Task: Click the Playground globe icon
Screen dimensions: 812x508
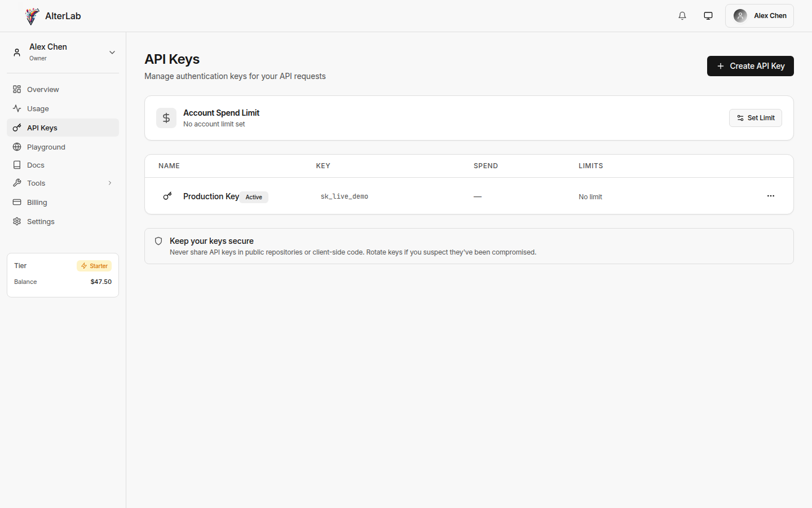Action: 17,147
